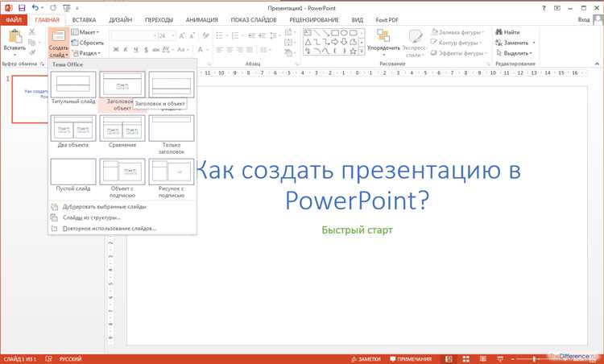Expand the shapes gallery more arrow
Image resolution: width=604 pixels, height=364 pixels.
click(x=362, y=51)
